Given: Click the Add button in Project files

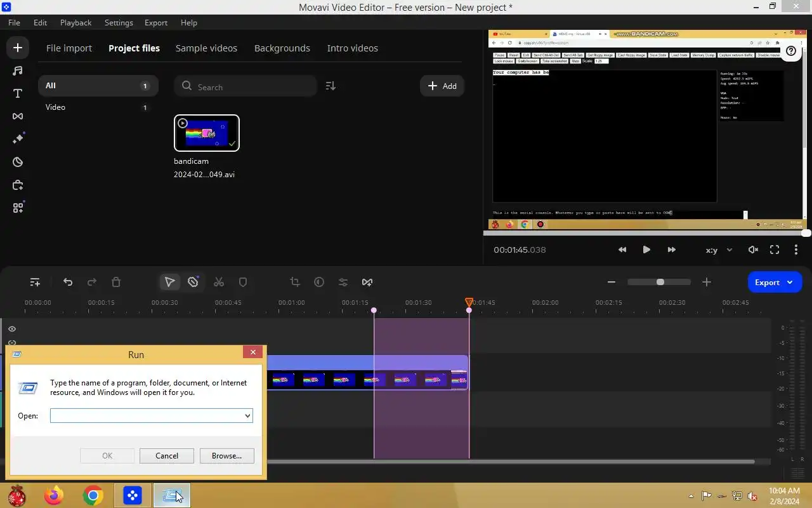Looking at the screenshot, I should pos(442,86).
